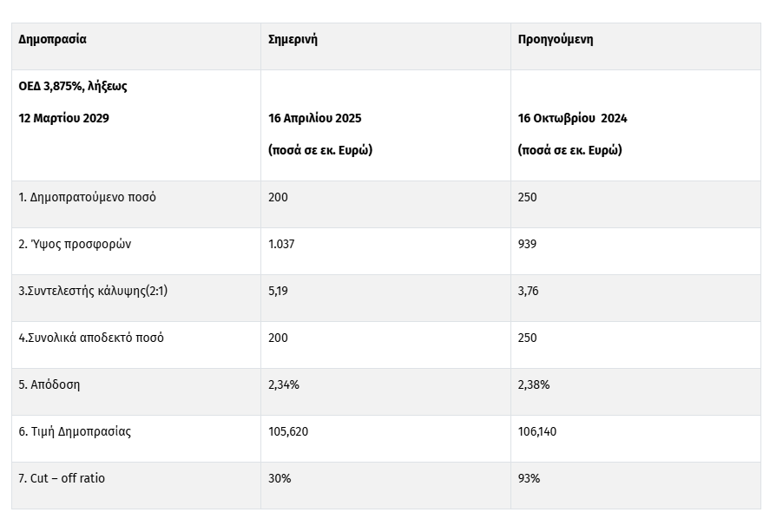The image size is (770, 532).
Task: Click the Συντελεστής κάλυψης row label
Action: [93, 291]
